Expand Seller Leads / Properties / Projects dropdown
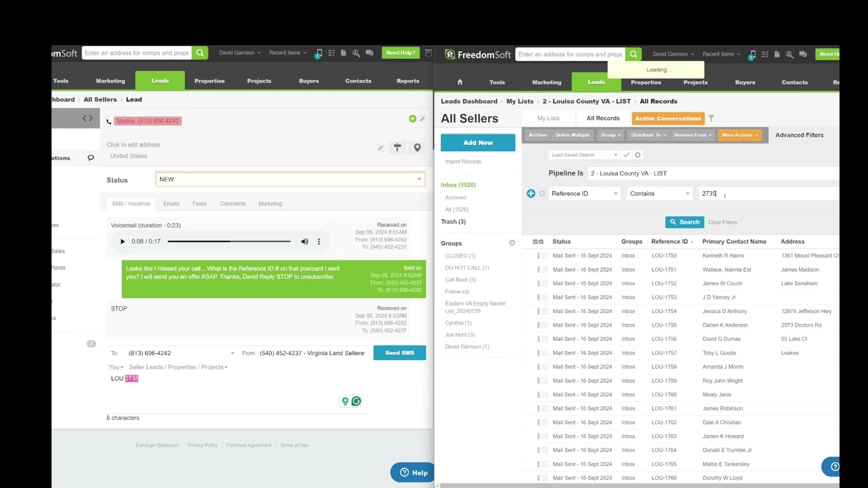The width and height of the screenshot is (868, 488). coord(178,367)
